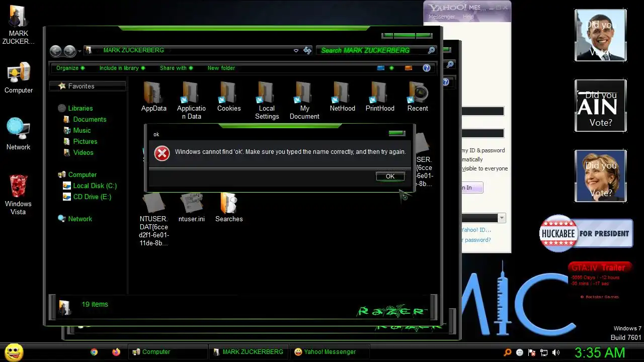Screen dimensions: 644x362
Task: Open Documents library
Action: pos(85,119)
